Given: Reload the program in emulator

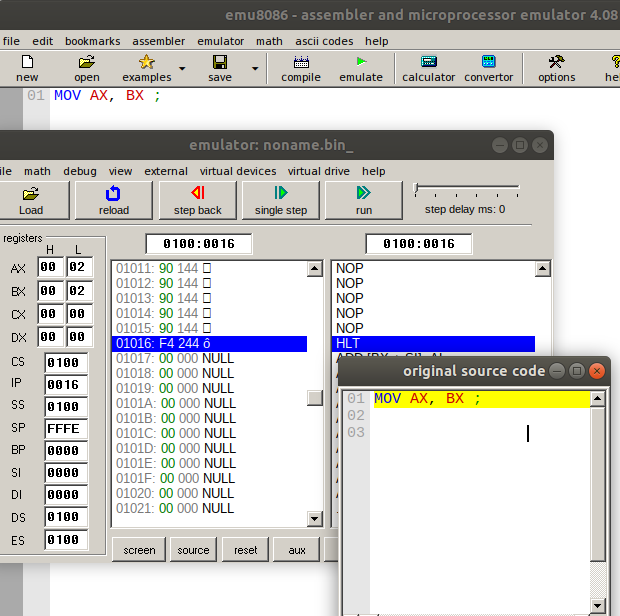Looking at the screenshot, I should click(113, 193).
